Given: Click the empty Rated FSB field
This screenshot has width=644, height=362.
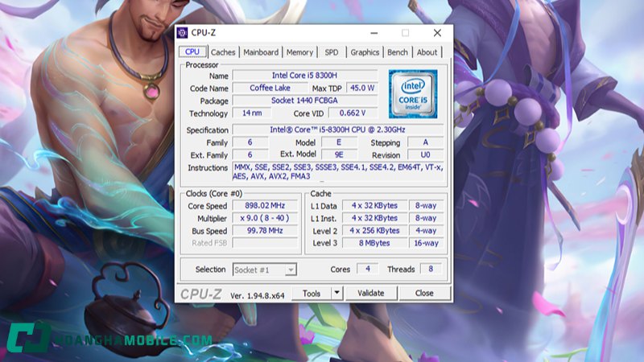Looking at the screenshot, I should pyautogui.click(x=265, y=243).
